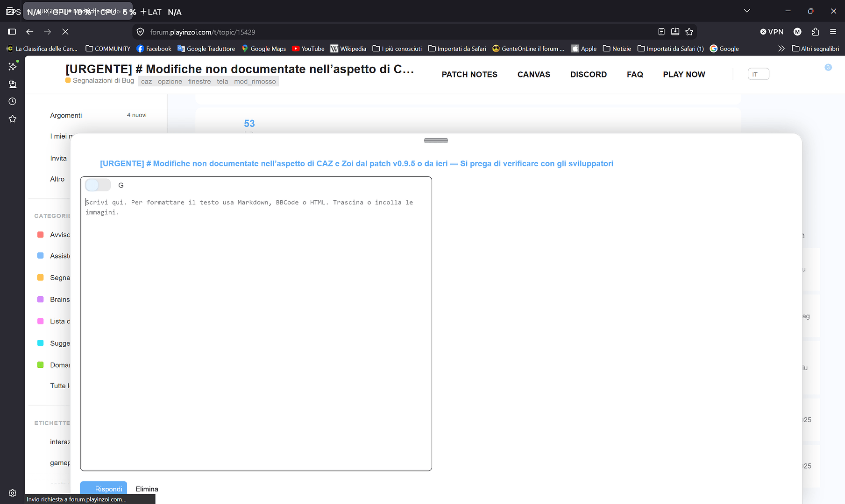The image size is (845, 504).
Task: Click the save page download icon
Action: click(x=675, y=32)
